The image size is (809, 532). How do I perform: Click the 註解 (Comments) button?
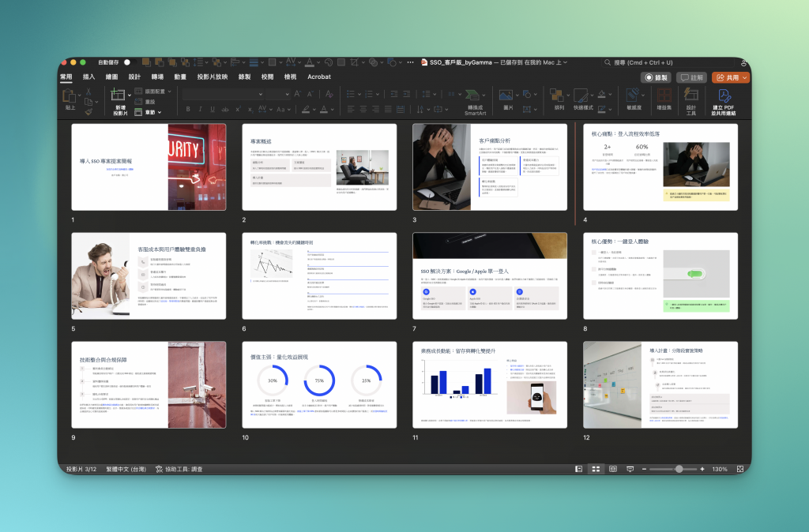691,77
